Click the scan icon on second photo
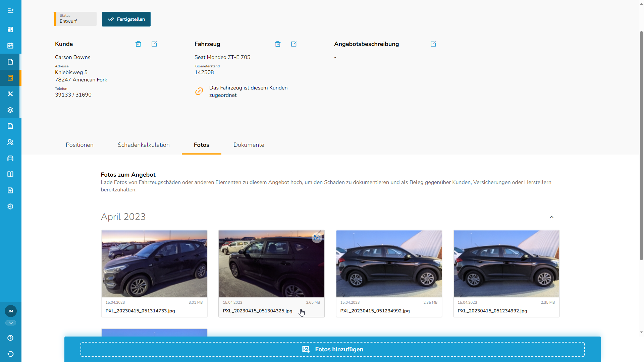This screenshot has height=362, width=644. click(317, 238)
